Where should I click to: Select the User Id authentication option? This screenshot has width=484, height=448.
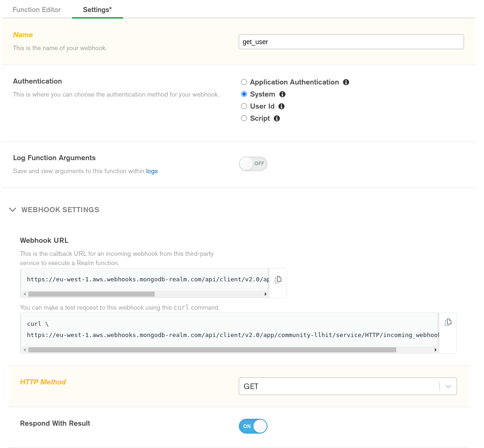[244, 106]
